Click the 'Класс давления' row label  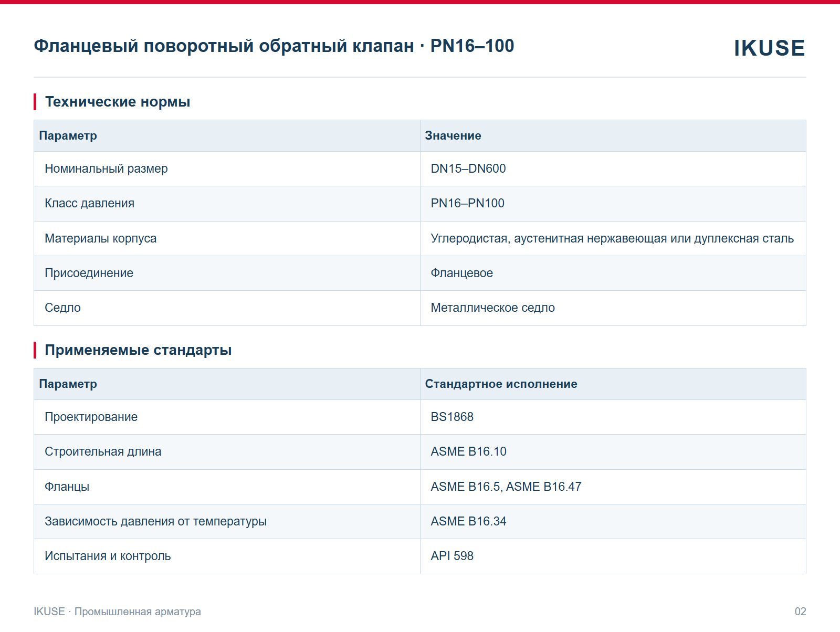[89, 203]
